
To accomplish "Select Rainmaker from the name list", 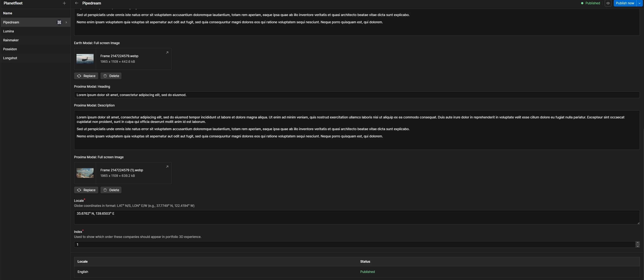I will 11,40.
